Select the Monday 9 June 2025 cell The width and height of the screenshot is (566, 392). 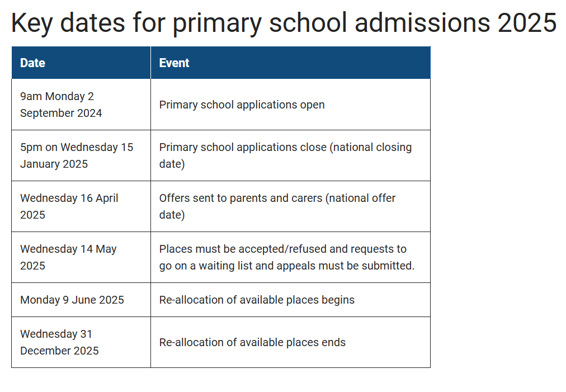coord(72,300)
